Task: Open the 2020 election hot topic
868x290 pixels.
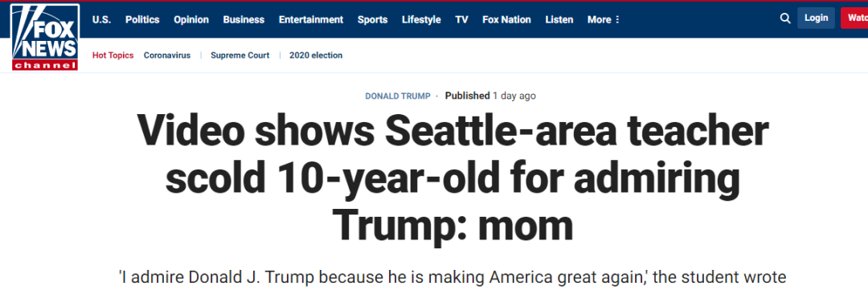Action: [x=316, y=55]
